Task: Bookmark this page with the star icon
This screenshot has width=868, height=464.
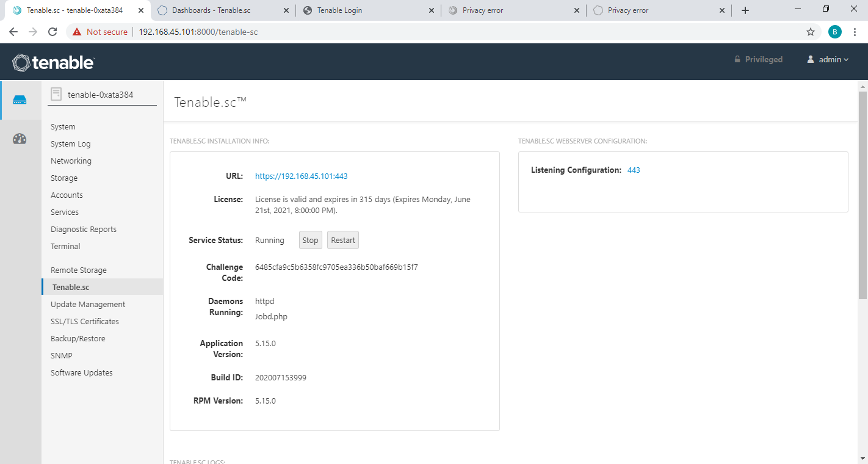Action: [811, 32]
